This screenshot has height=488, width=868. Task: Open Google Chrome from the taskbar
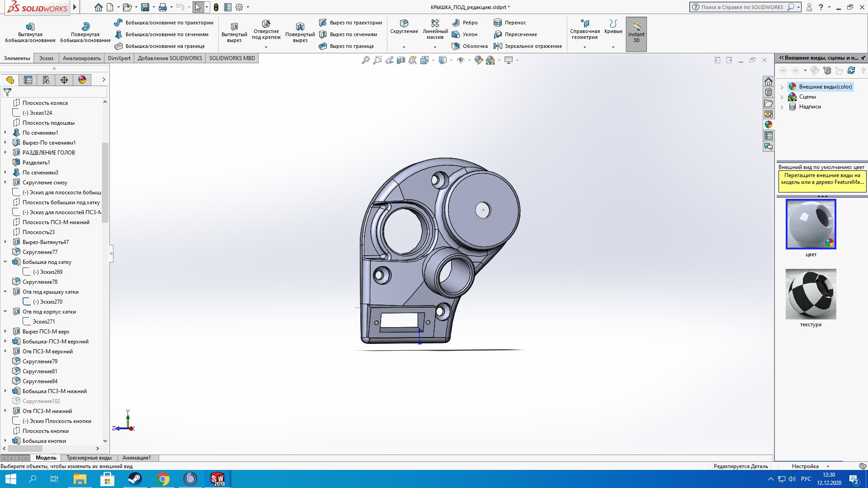click(163, 479)
